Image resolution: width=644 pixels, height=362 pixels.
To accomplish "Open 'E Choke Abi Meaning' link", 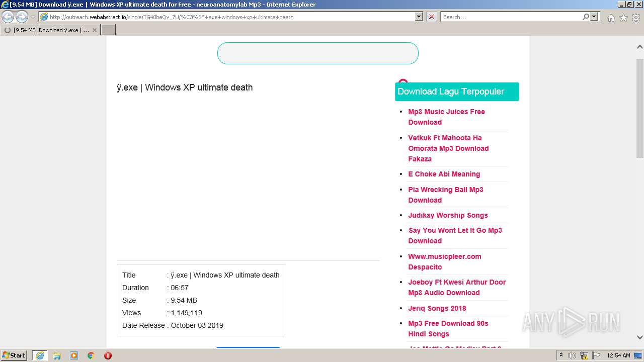I will [x=444, y=174].
